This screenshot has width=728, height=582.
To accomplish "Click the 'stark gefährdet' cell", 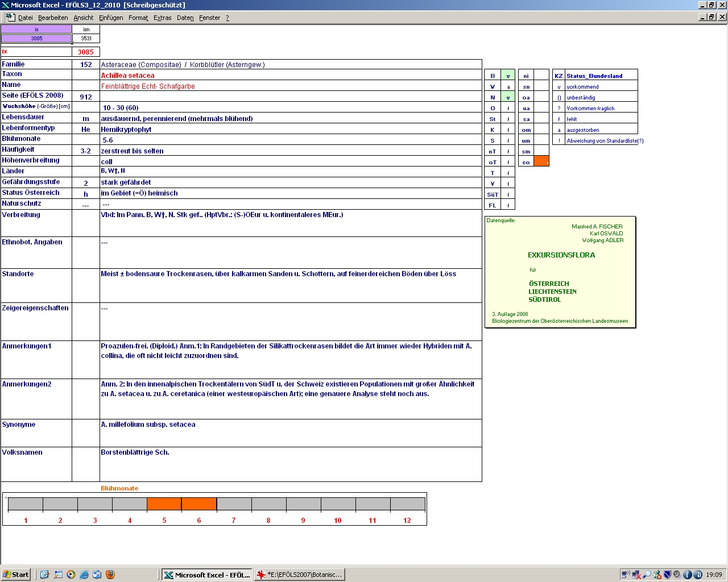I will coord(291,182).
